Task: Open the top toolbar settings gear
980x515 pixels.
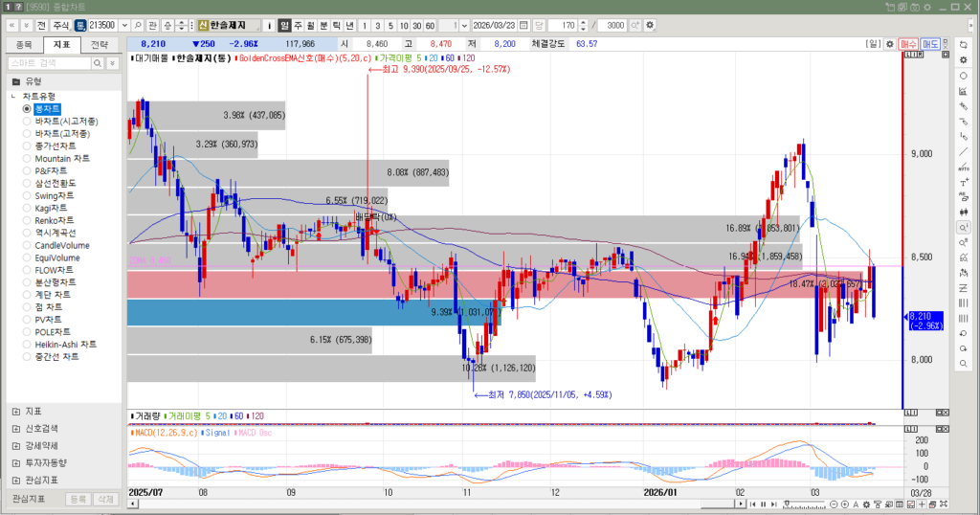Action: 651,25
